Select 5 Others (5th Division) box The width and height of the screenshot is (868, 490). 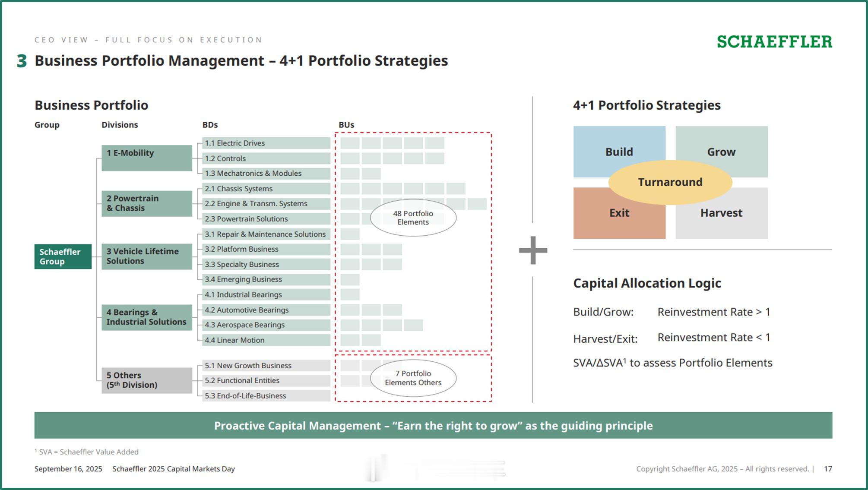click(147, 380)
